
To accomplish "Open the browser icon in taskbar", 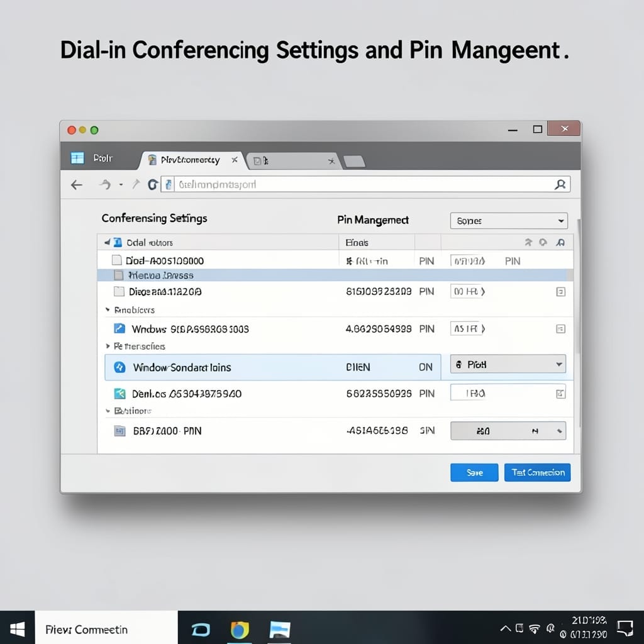I will [x=240, y=630].
